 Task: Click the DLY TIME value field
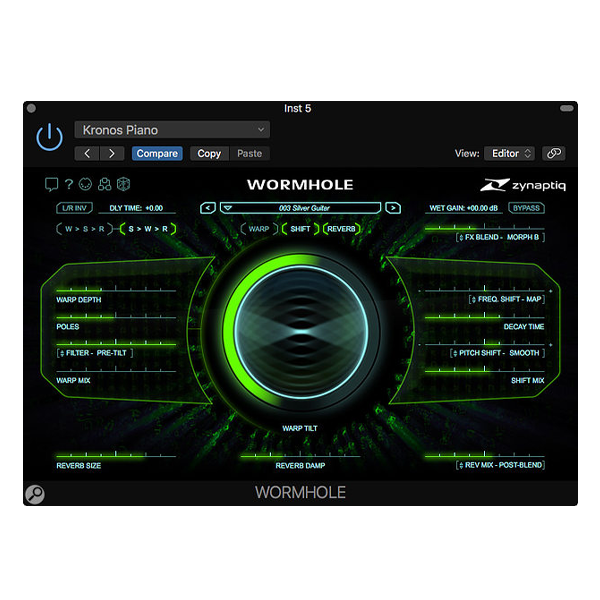click(x=137, y=208)
